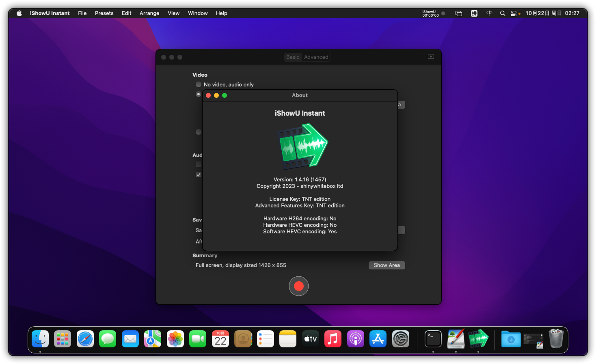Open Reminders from the Dock
Screen dimensions: 596x364
coord(266,339)
